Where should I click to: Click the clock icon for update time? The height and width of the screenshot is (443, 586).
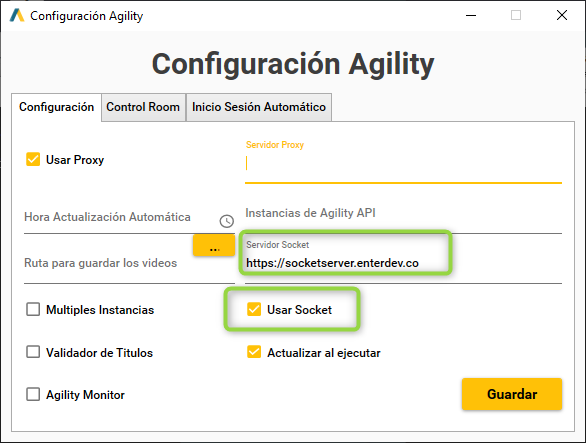pyautogui.click(x=226, y=221)
